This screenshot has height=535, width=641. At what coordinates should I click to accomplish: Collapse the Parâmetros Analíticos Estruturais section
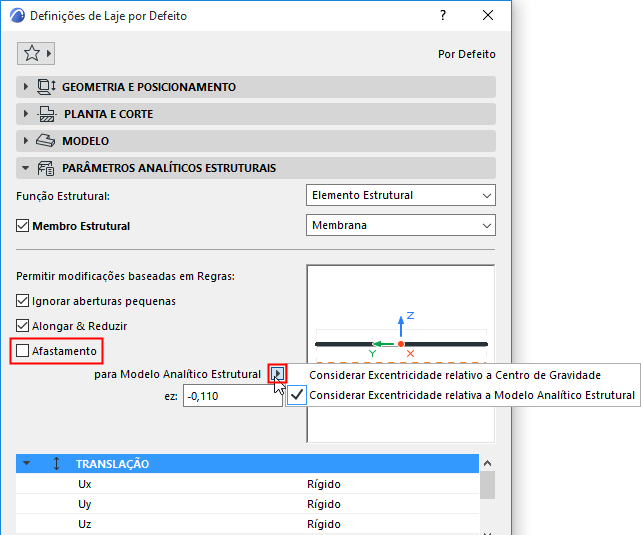click(26, 168)
